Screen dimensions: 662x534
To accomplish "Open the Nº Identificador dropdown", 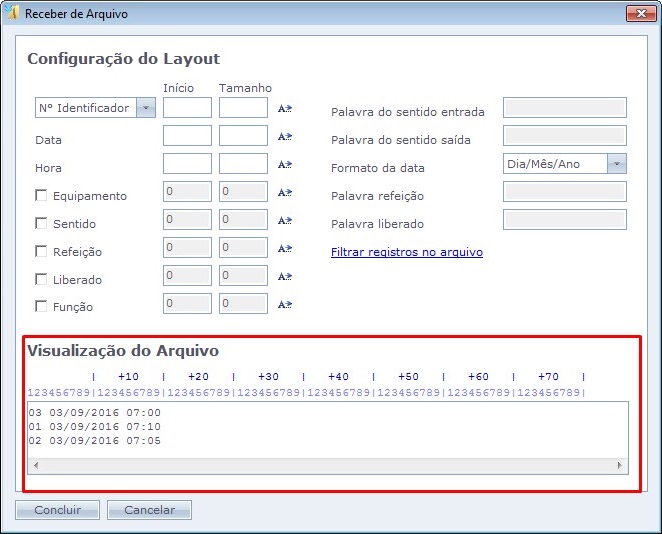I will [146, 108].
